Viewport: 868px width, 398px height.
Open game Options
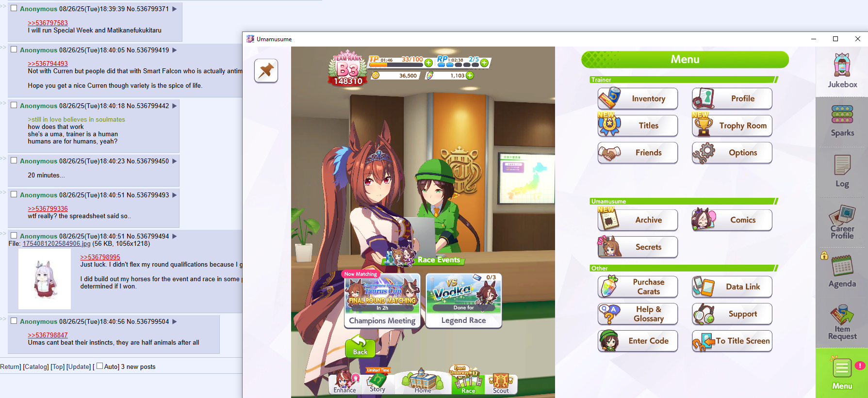pyautogui.click(x=732, y=153)
